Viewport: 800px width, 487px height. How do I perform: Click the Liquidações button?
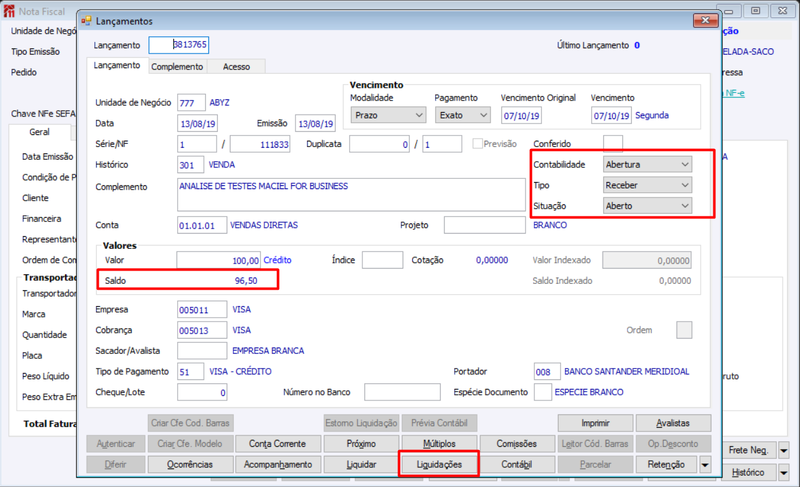click(439, 465)
